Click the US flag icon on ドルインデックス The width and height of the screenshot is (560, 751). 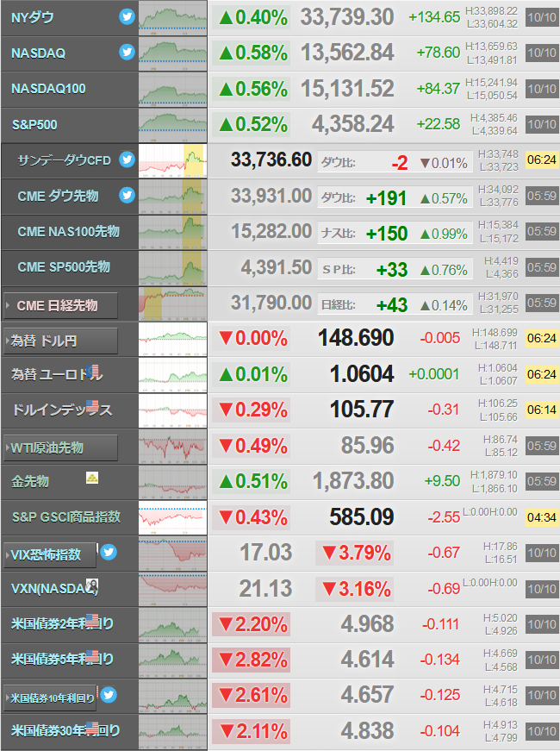pyautogui.click(x=92, y=406)
